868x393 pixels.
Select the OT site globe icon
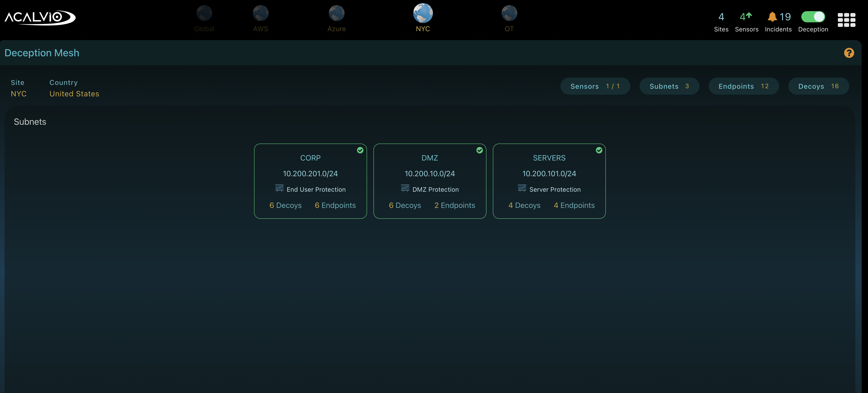(509, 13)
